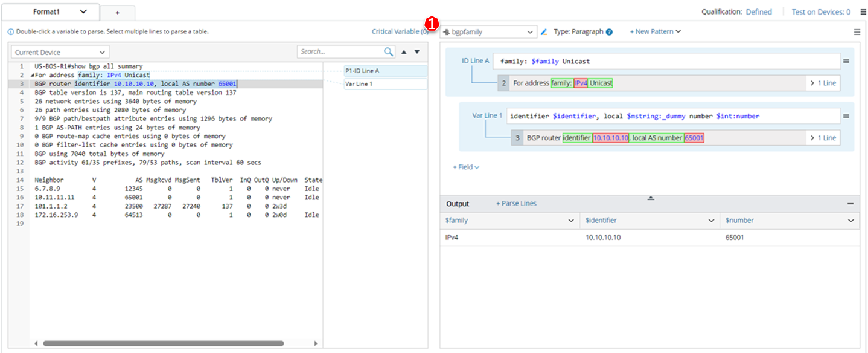This screenshot has height=353, width=868.
Task: Expand the $family column dropdown
Action: click(x=571, y=221)
